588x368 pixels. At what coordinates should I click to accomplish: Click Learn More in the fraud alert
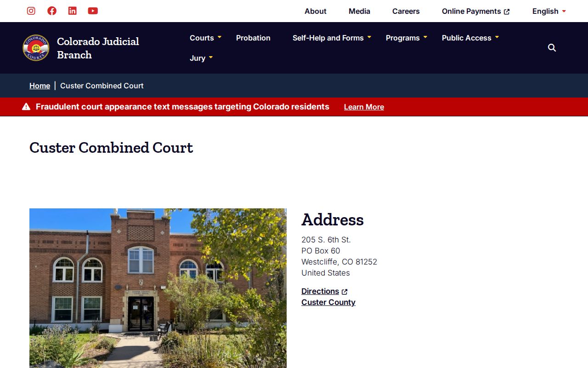[364, 107]
